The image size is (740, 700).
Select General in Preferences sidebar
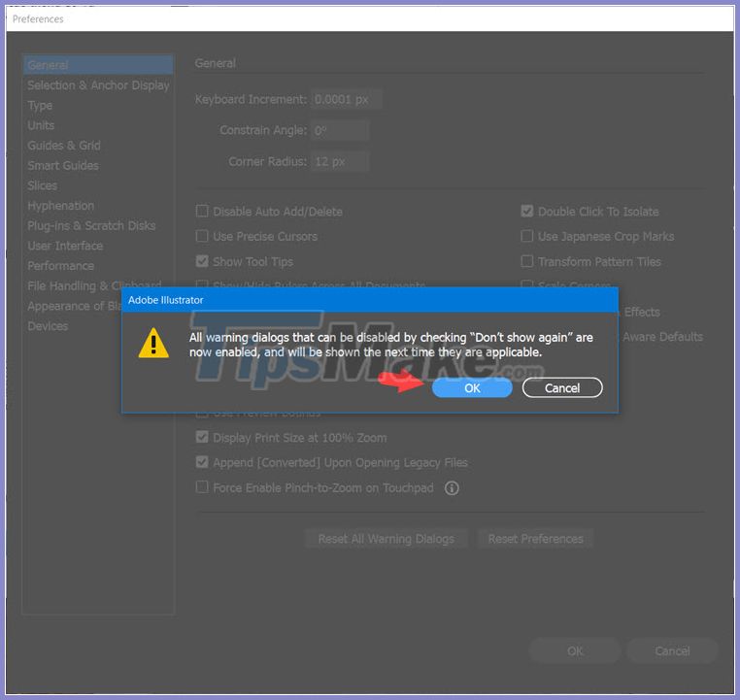point(98,65)
